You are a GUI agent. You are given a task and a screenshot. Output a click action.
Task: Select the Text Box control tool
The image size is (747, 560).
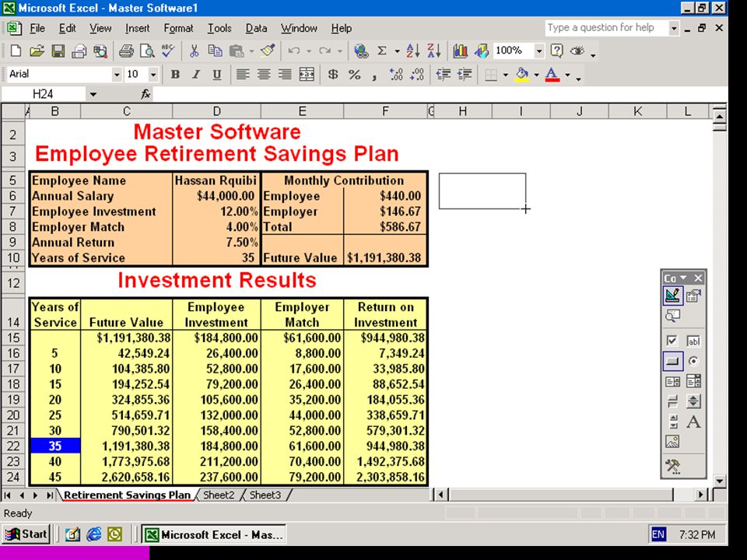point(693,341)
